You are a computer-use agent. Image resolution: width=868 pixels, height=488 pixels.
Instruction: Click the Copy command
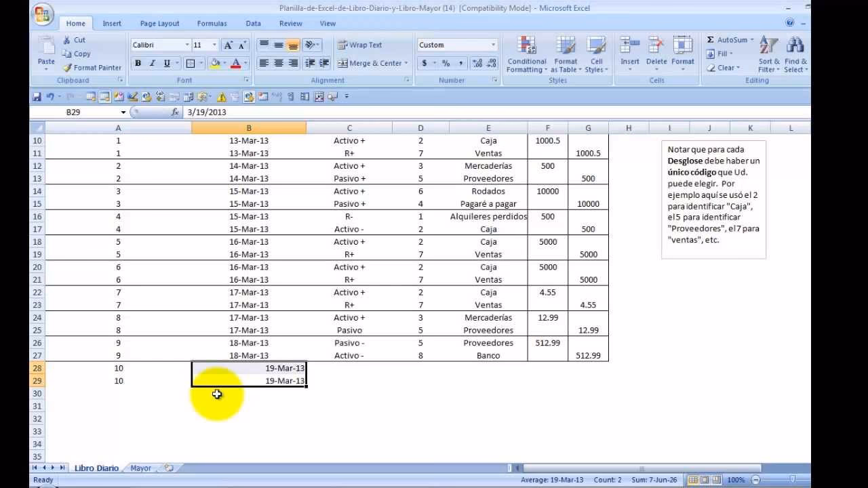[79, 54]
